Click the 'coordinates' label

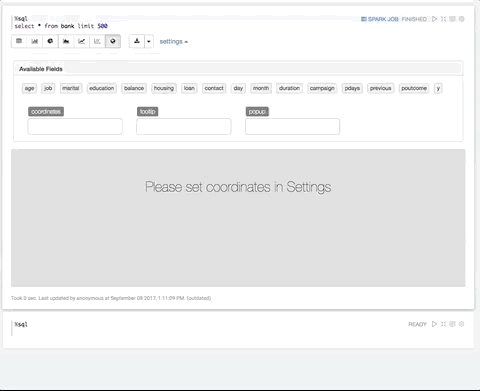(46, 112)
